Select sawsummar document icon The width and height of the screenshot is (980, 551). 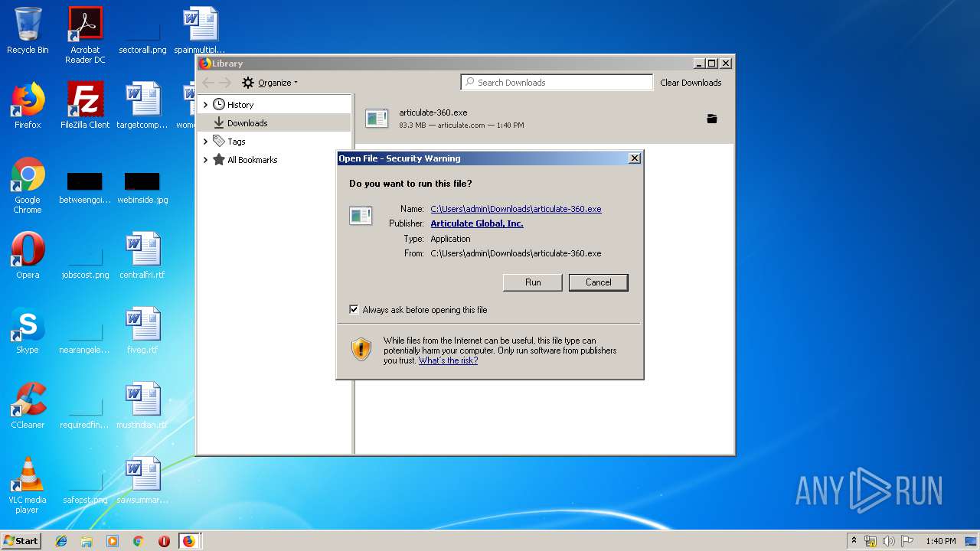(142, 481)
